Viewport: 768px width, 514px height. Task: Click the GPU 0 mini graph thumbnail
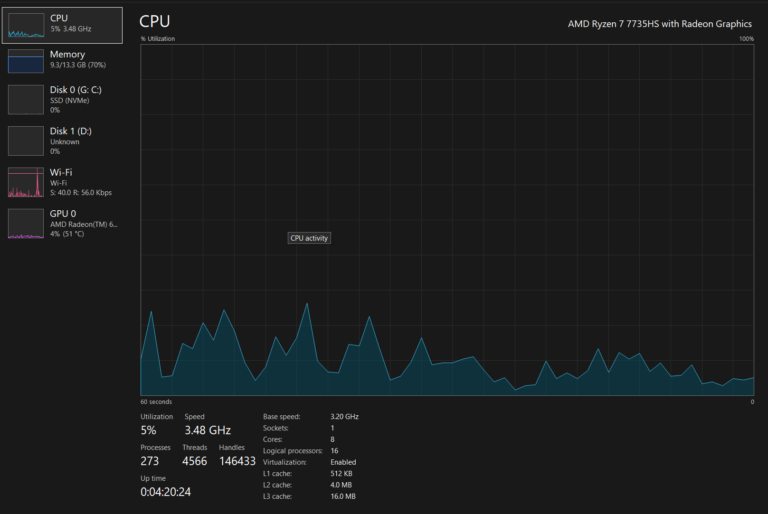tap(26, 223)
